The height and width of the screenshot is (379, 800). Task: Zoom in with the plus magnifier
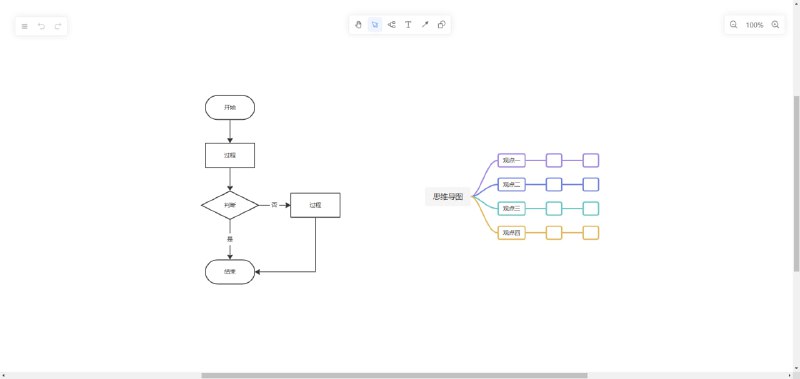[775, 24]
